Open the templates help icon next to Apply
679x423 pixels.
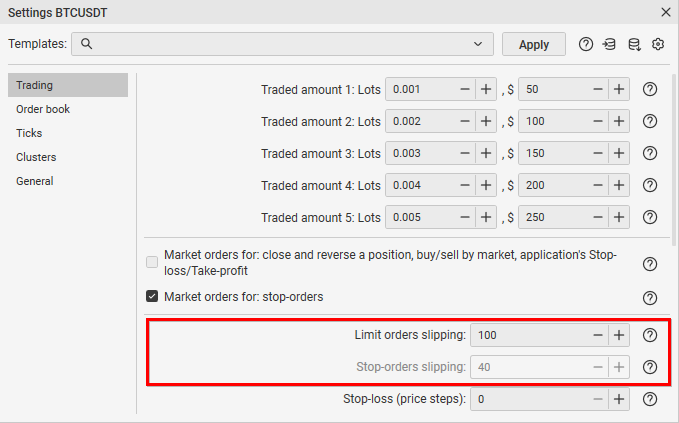tap(585, 44)
